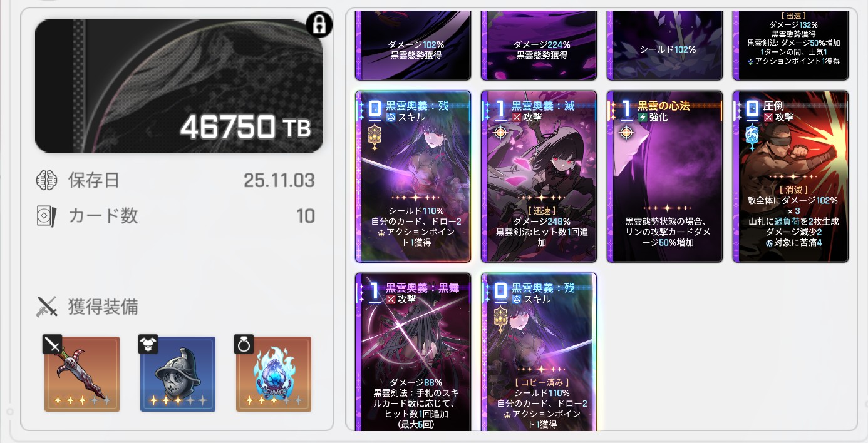Open the シールド102% card at top

[x=664, y=45]
